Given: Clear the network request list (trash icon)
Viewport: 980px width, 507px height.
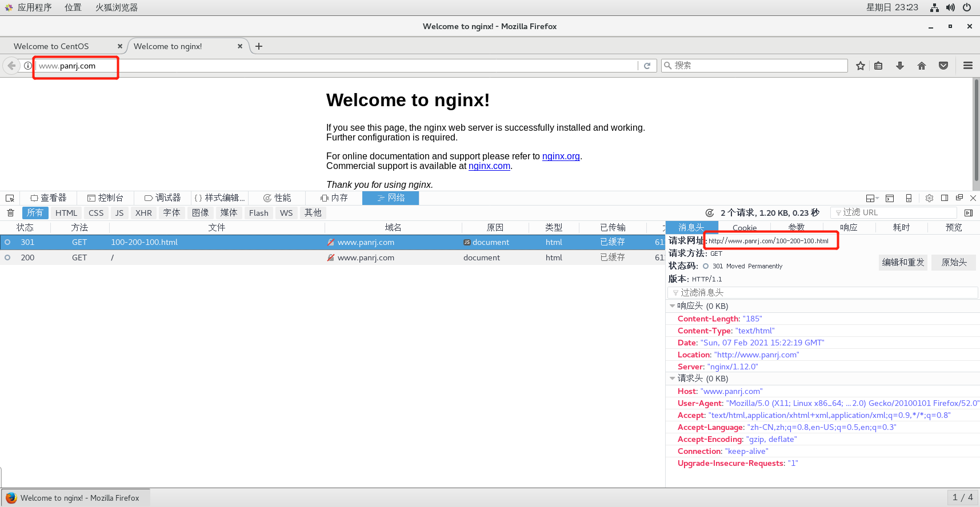Looking at the screenshot, I should pyautogui.click(x=10, y=213).
